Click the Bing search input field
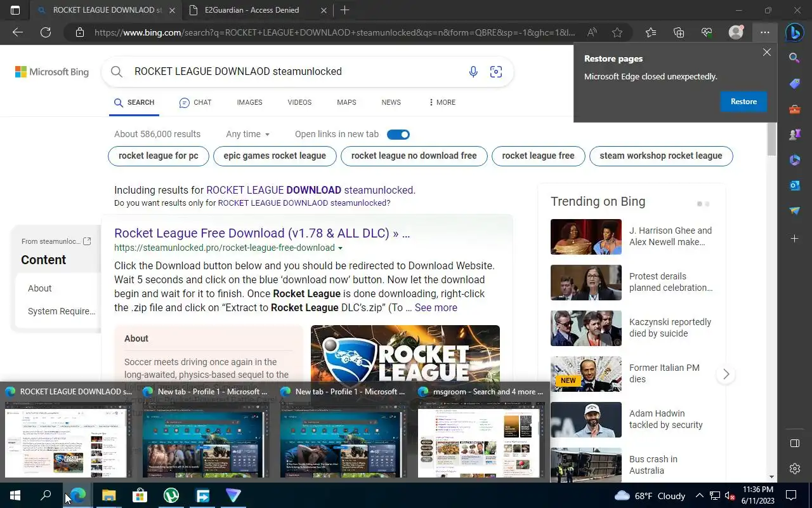Image resolution: width=812 pixels, height=508 pixels. (295, 72)
